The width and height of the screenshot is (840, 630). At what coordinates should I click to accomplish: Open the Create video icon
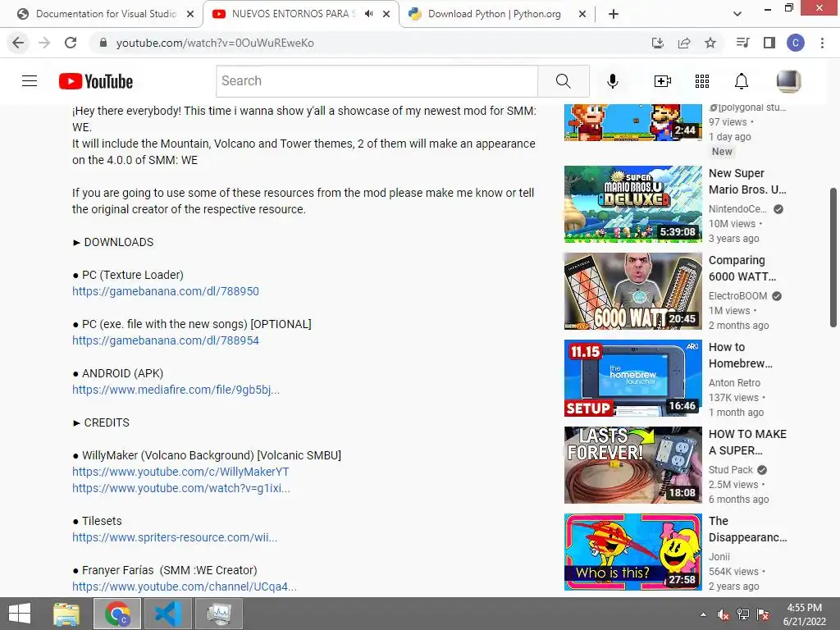click(663, 81)
